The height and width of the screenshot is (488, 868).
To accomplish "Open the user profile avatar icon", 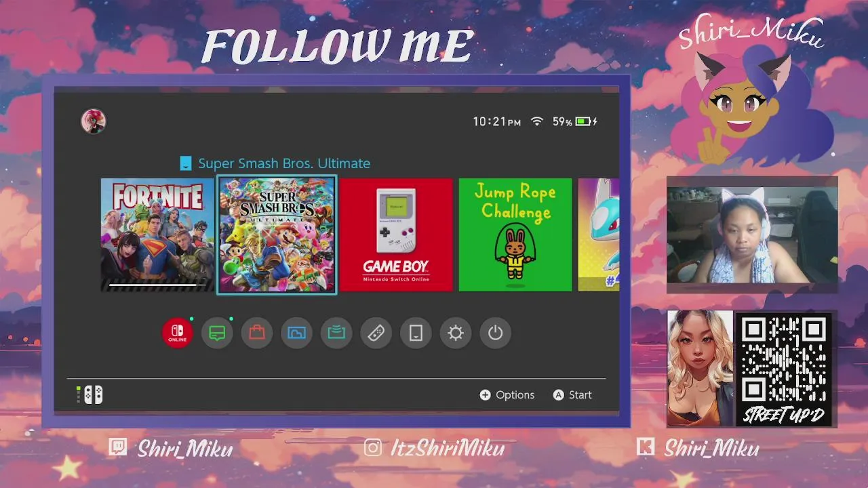I will point(94,121).
